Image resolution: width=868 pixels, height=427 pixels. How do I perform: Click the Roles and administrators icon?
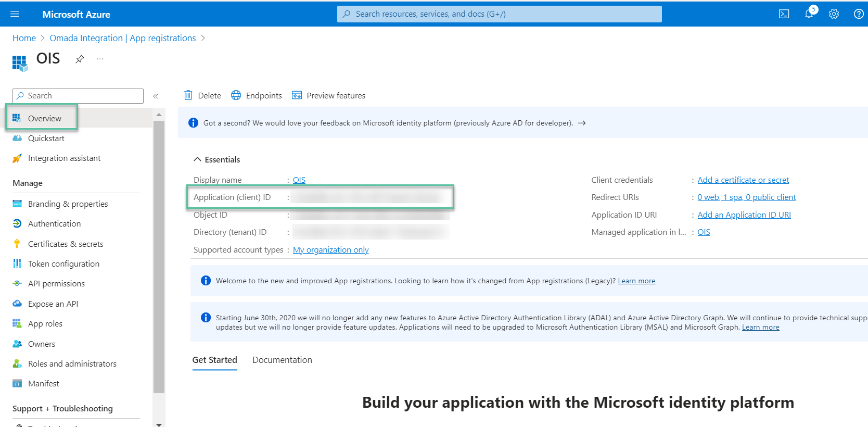click(17, 363)
